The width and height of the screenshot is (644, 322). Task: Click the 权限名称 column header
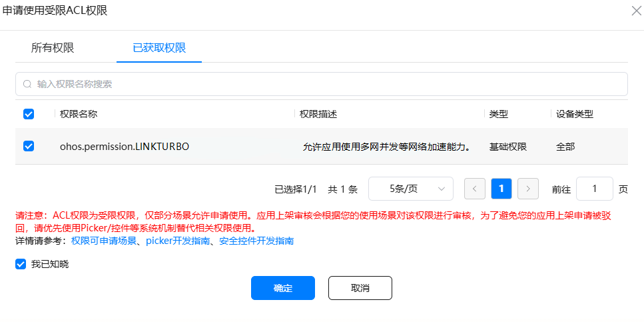[x=79, y=114]
